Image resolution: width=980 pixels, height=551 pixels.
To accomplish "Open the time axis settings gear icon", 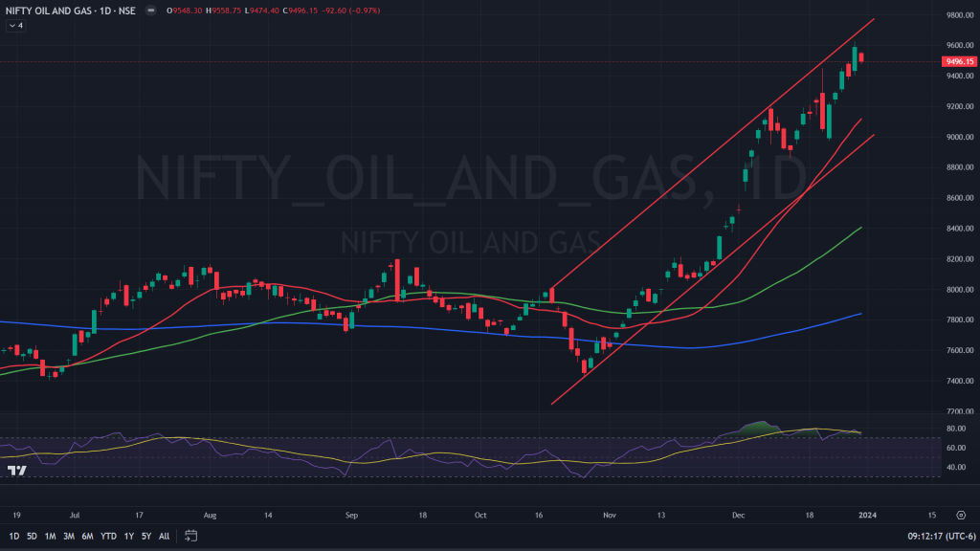I will click(960, 514).
